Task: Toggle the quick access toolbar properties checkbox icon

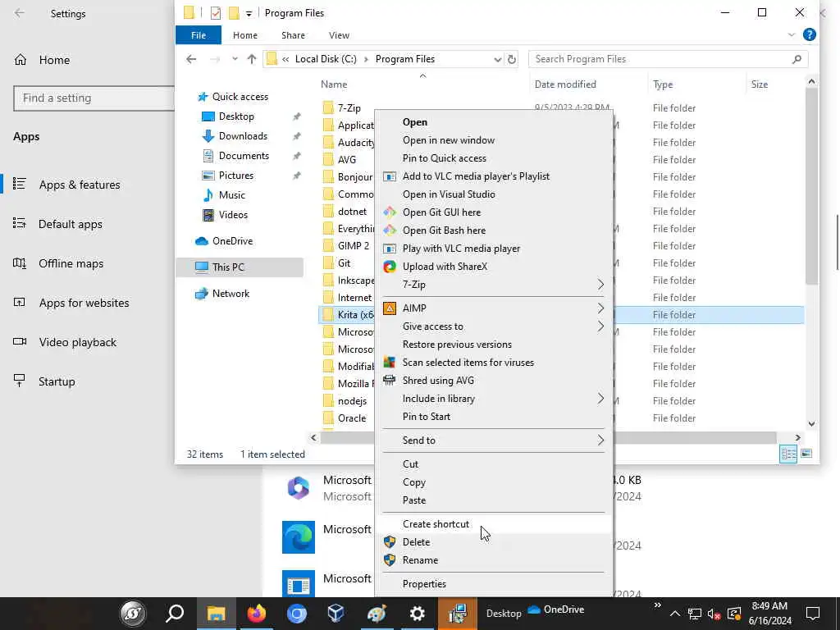Action: point(216,13)
